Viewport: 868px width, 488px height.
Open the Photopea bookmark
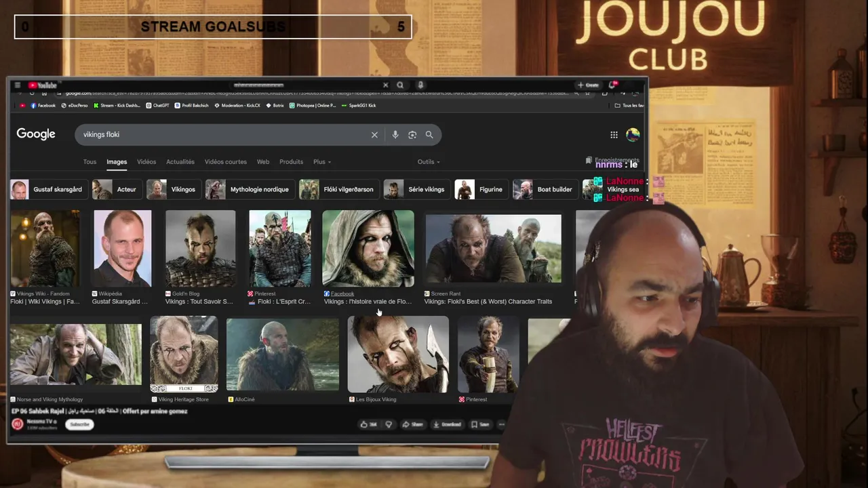tap(312, 106)
